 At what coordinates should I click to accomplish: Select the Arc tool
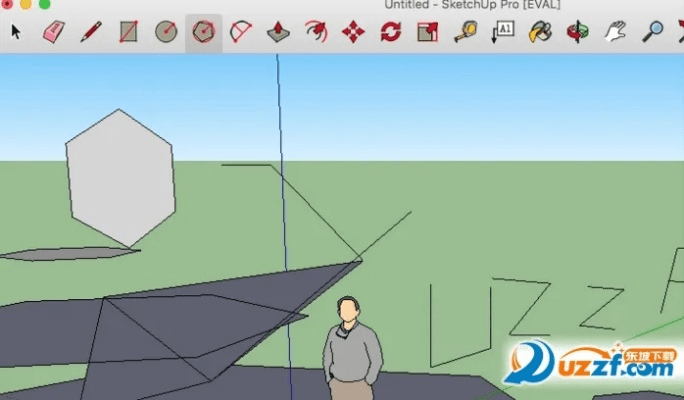click(240, 32)
